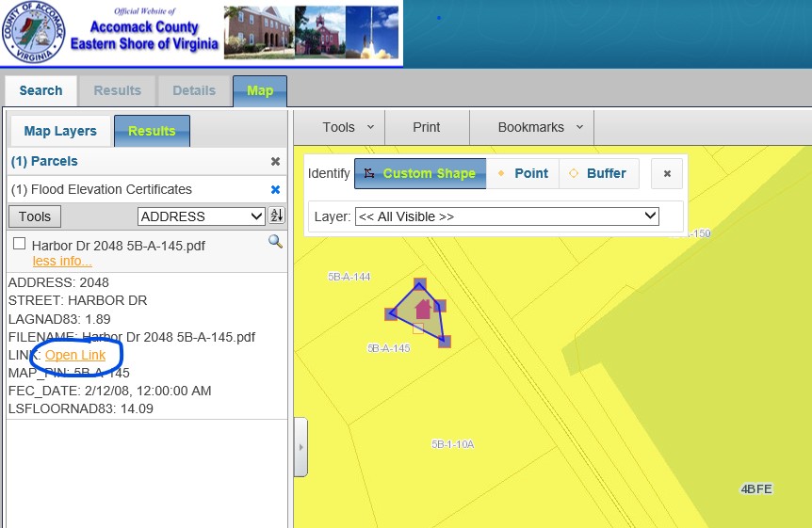
Task: Check the Harbor Dr 2048 result checkbox
Action: 19,245
